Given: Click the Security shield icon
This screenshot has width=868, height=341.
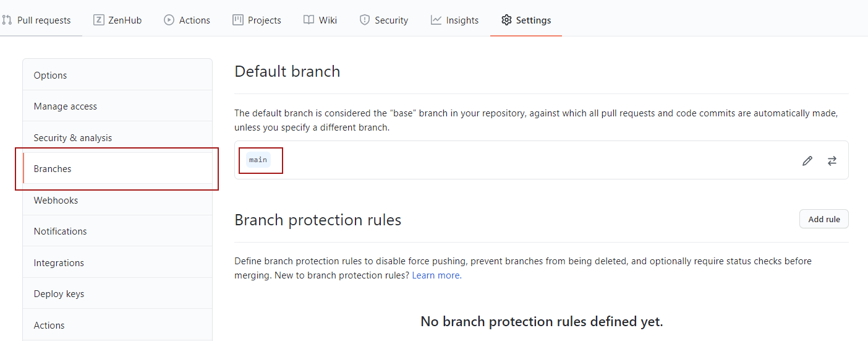Looking at the screenshot, I should point(365,20).
